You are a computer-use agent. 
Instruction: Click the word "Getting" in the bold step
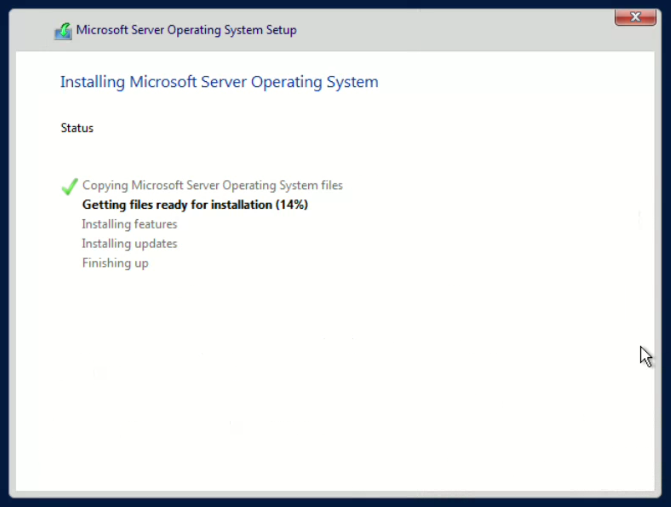point(104,205)
